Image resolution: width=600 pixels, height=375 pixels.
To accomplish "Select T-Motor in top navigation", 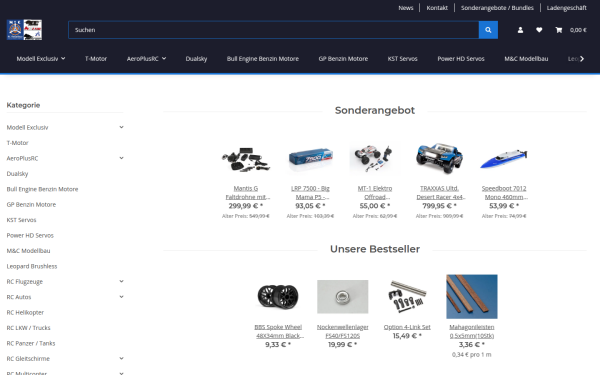I will (x=96, y=59).
